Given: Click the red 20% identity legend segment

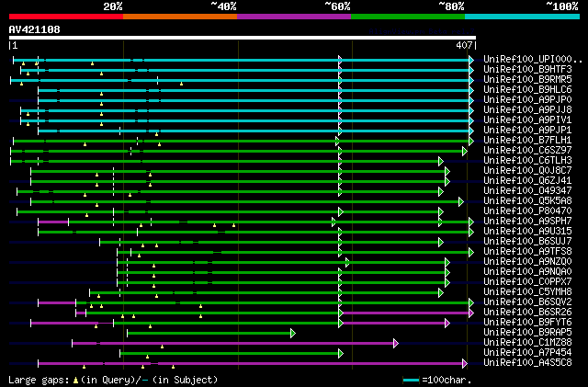Looking at the screenshot, I should [x=66, y=17].
